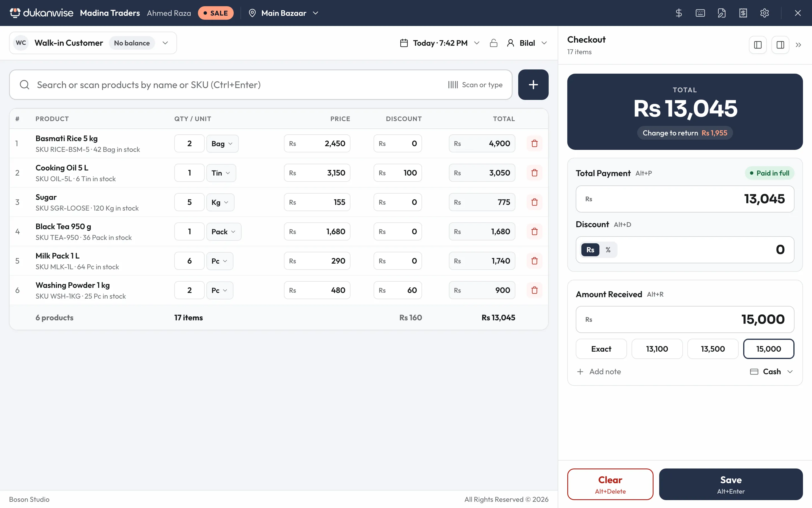
Task: Click the dollar sign icon in header
Action: [x=678, y=13]
